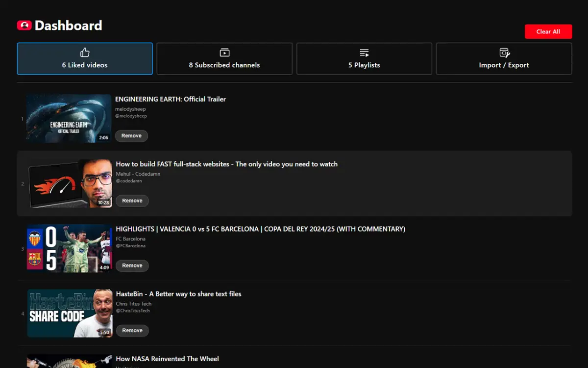This screenshot has height=368, width=588.
Task: Click the playlist lines icon above 5 Playlists
Action: click(364, 52)
